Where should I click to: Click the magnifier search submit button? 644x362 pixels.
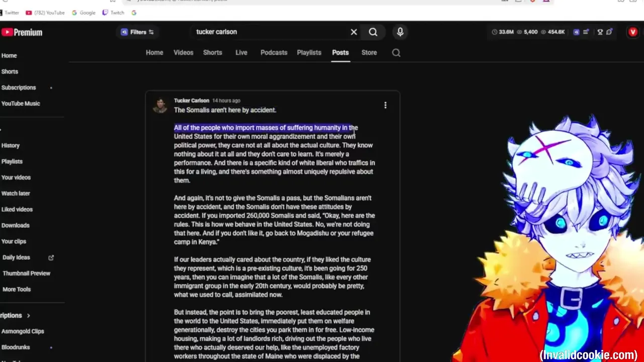[373, 32]
